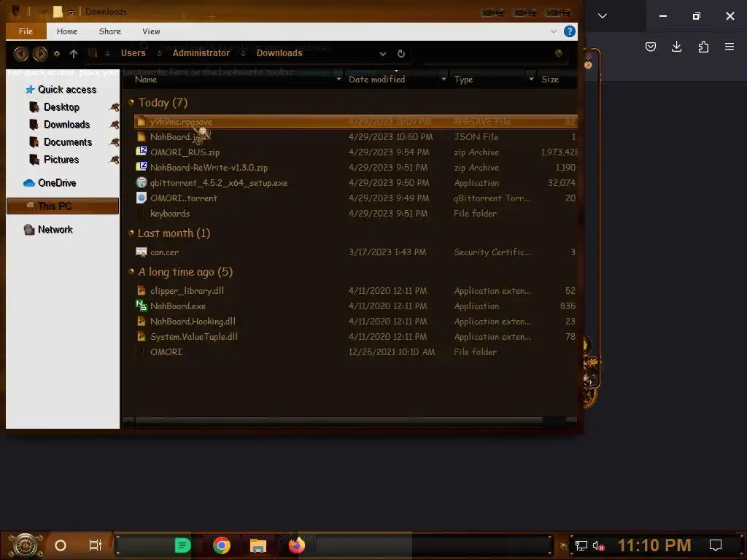This screenshot has height=560, width=747.
Task: Open Cortana search circle on taskbar
Action: tap(61, 545)
